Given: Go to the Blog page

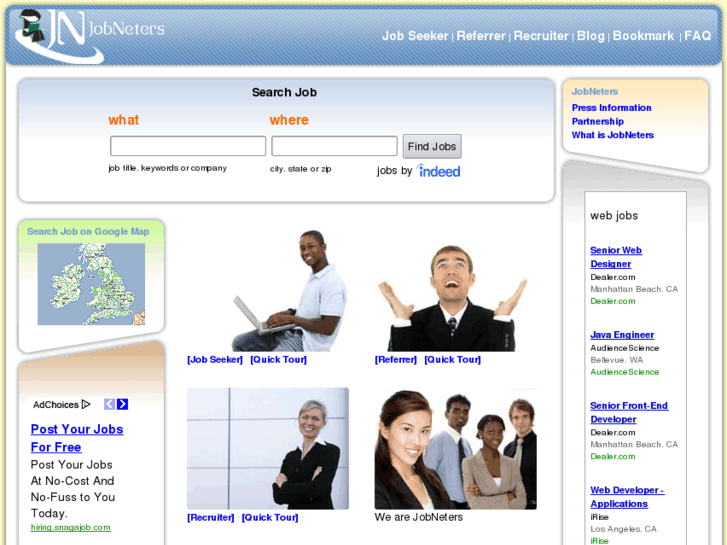Looking at the screenshot, I should coord(590,36).
